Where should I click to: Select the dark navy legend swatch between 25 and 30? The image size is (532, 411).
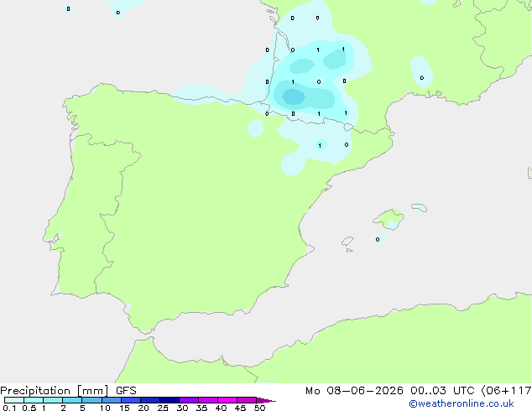[x=170, y=400]
